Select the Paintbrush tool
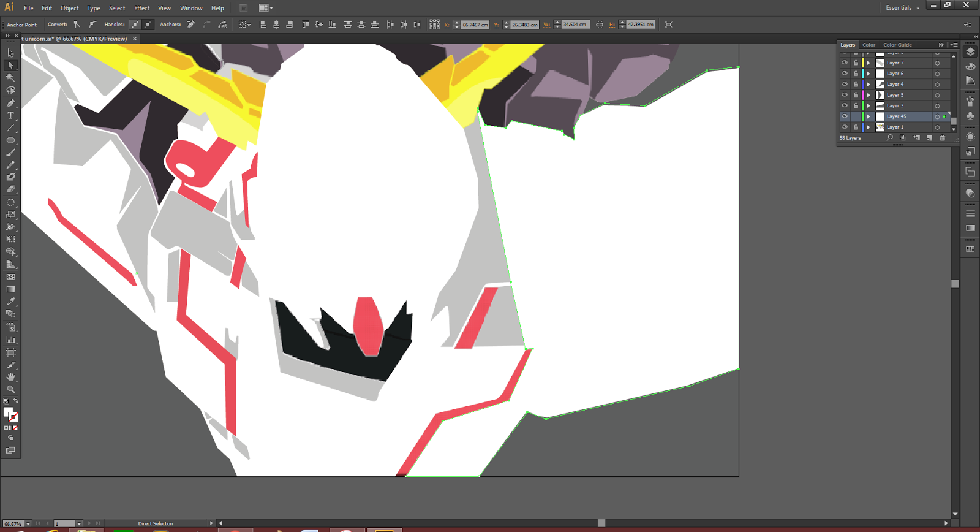Screen dimensions: 980x532 [x=10, y=153]
